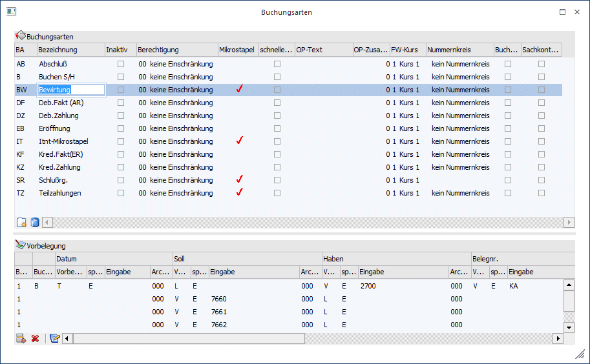Viewport: 590px width, 364px height.
Task: Click the delete Buchungsart trash icon
Action: (35, 223)
